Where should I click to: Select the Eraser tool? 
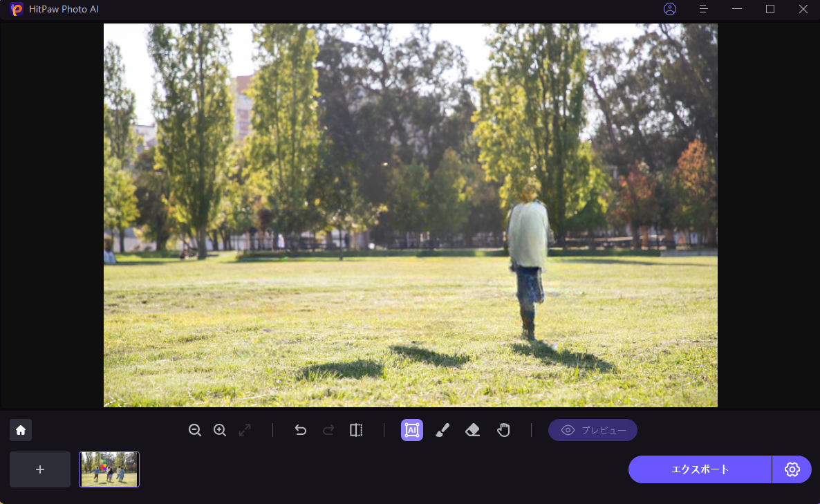coord(473,430)
